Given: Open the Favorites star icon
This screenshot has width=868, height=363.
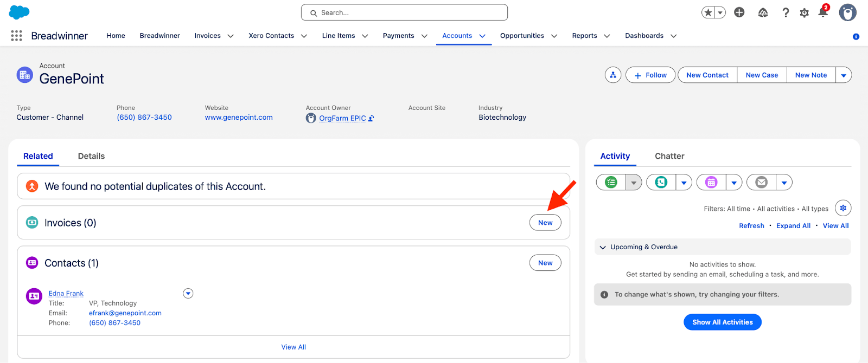Looking at the screenshot, I should pyautogui.click(x=708, y=12).
